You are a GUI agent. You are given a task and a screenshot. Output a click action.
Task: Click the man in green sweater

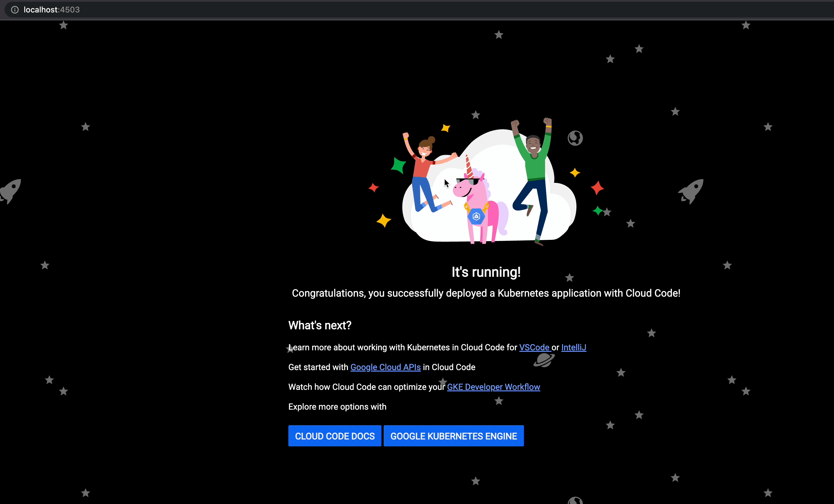pos(532,181)
